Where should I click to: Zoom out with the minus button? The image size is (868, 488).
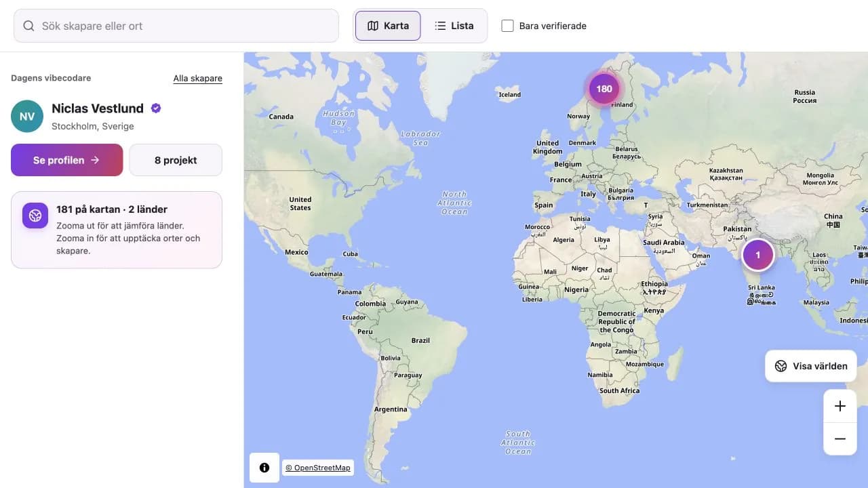tap(840, 439)
